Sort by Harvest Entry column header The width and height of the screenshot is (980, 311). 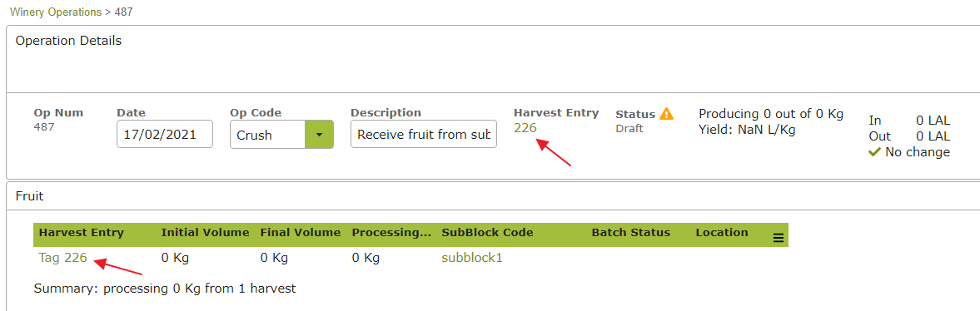point(82,233)
